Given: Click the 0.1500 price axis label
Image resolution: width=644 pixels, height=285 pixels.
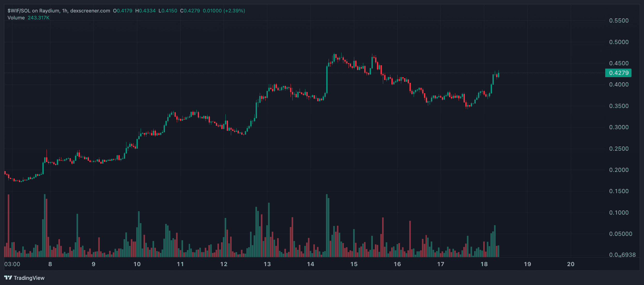Looking at the screenshot, I should [x=619, y=191].
